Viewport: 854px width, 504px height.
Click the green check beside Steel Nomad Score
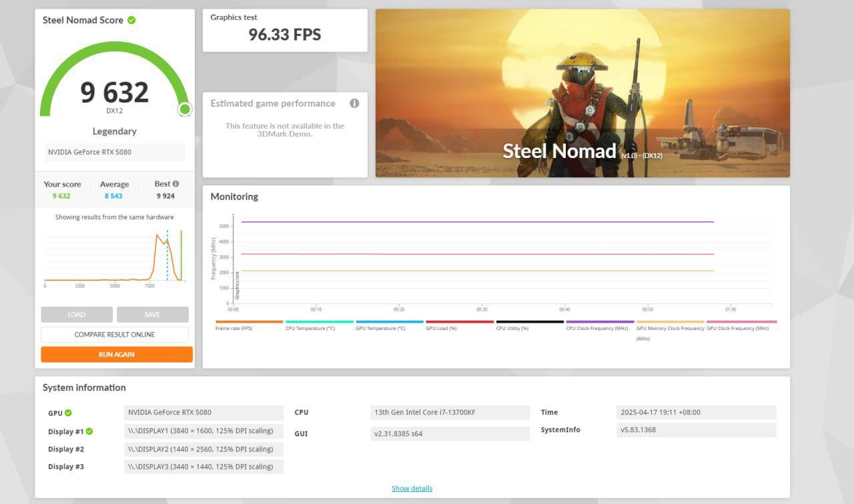coord(131,20)
